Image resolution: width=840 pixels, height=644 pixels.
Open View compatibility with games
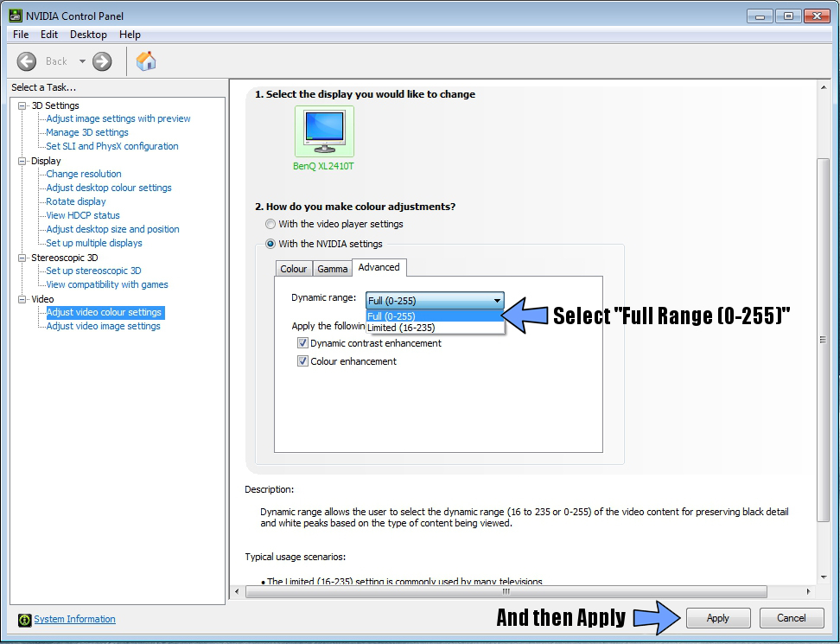coord(106,284)
